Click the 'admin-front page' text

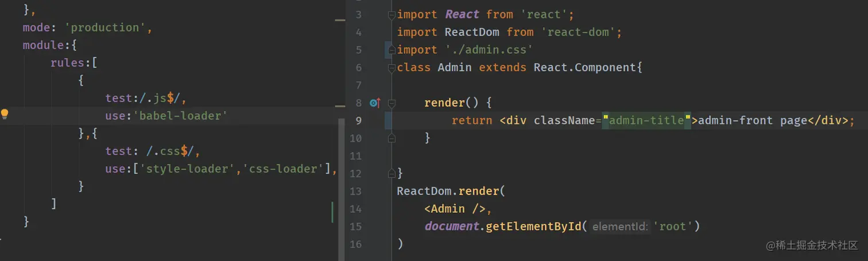[752, 120]
